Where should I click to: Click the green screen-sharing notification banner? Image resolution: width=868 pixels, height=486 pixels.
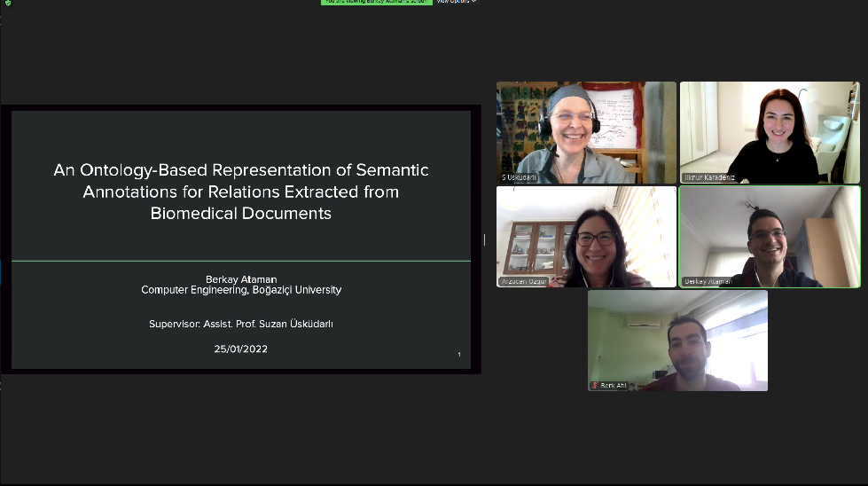pyautogui.click(x=376, y=2)
